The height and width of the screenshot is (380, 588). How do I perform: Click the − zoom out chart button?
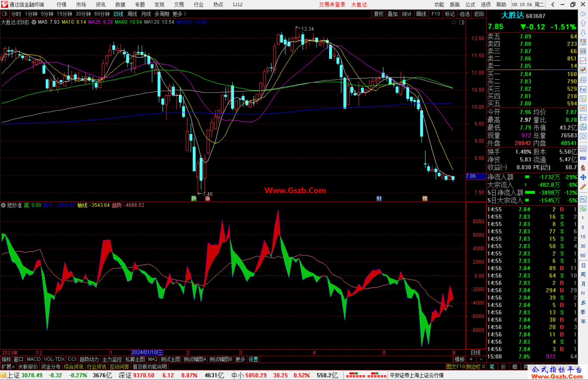pyautogui.click(x=481, y=359)
